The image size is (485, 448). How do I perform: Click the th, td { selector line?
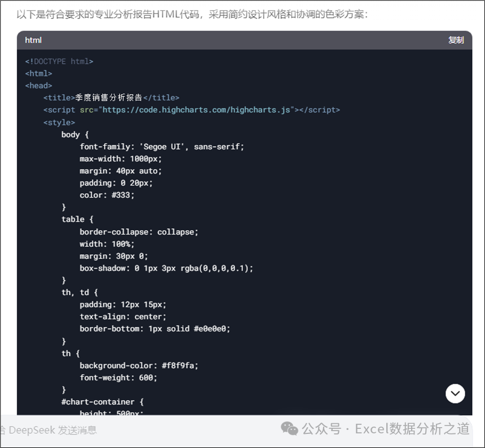(80, 292)
